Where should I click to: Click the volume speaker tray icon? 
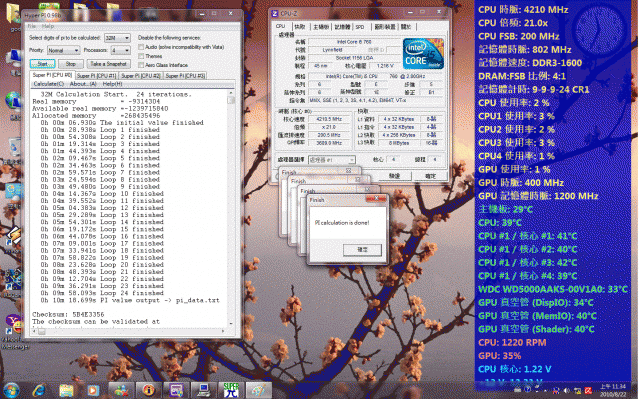coord(567,390)
